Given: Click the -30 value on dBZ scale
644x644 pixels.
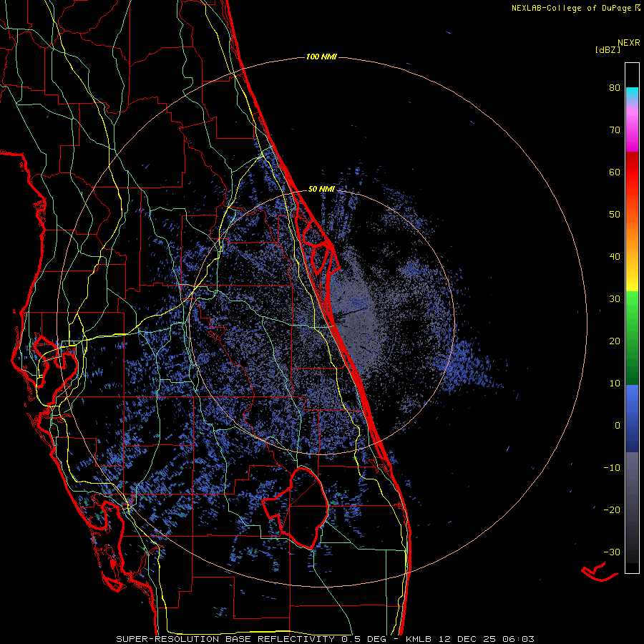Looking at the screenshot, I should [x=612, y=552].
